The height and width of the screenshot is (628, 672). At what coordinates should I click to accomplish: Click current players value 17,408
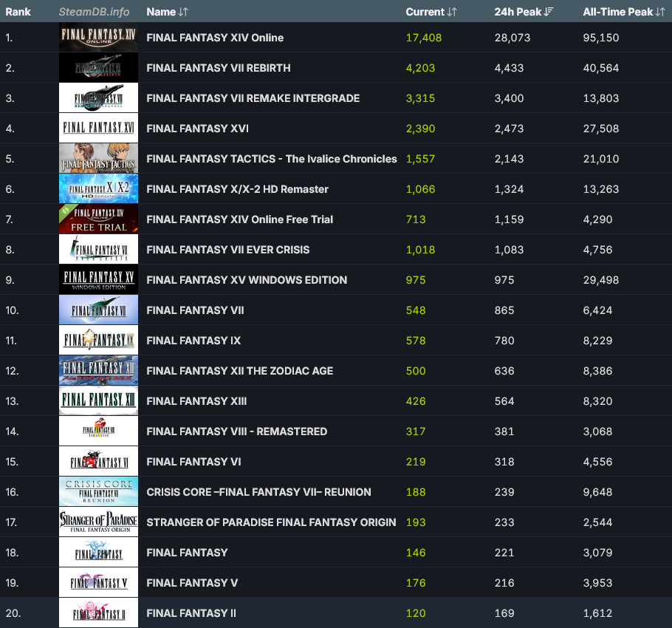(423, 38)
